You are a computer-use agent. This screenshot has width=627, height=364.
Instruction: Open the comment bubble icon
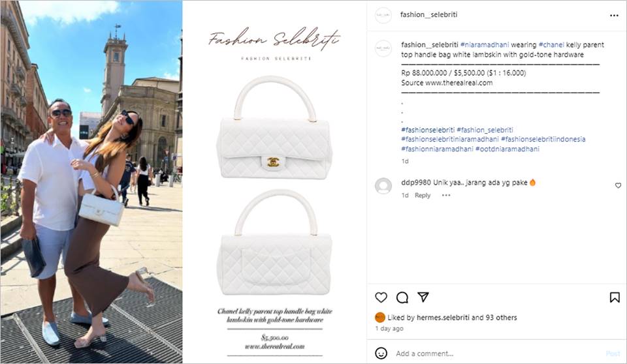click(402, 297)
